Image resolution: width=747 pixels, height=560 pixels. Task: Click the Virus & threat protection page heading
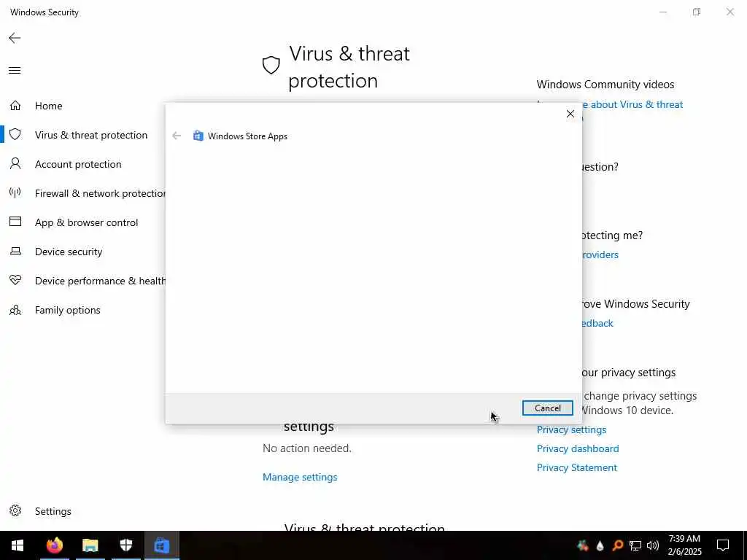(349, 67)
